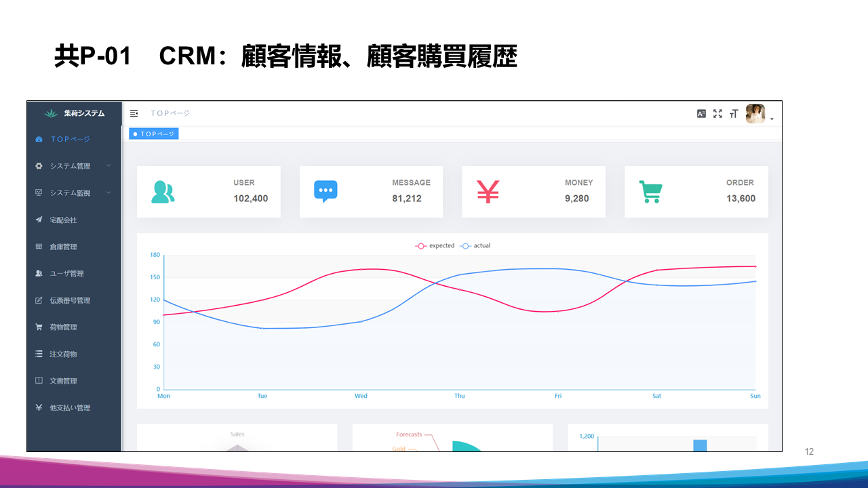Viewport: 868px width, 488px height.
Task: Click the TOPページ breadcrumb in header
Action: pyautogui.click(x=170, y=113)
